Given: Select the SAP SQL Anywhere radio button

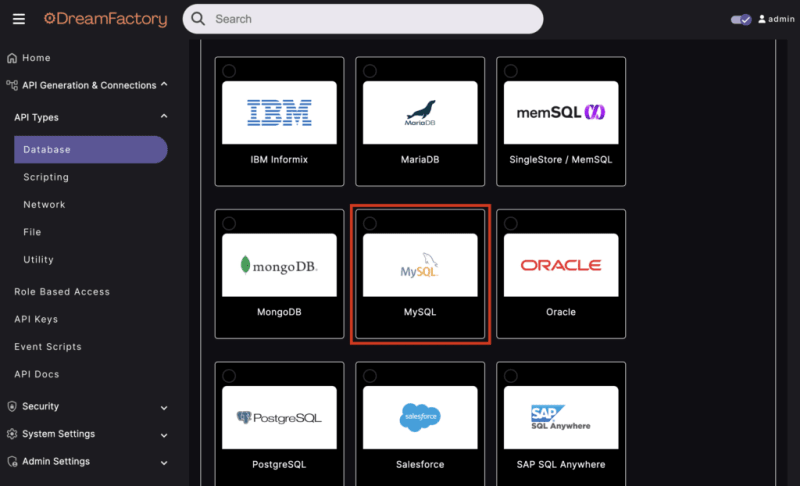Looking at the screenshot, I should pos(511,376).
